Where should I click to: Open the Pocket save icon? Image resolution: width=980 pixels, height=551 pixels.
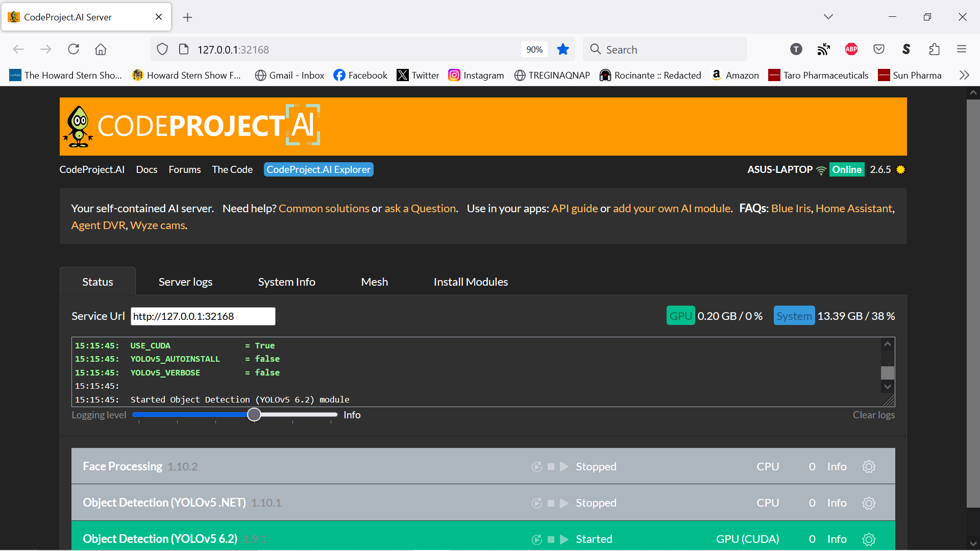(x=879, y=49)
